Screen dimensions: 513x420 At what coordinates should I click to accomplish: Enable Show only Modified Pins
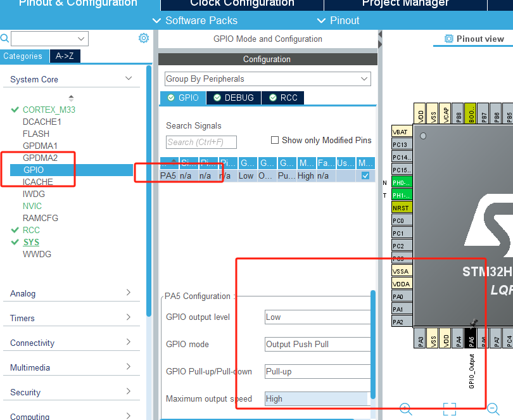275,140
